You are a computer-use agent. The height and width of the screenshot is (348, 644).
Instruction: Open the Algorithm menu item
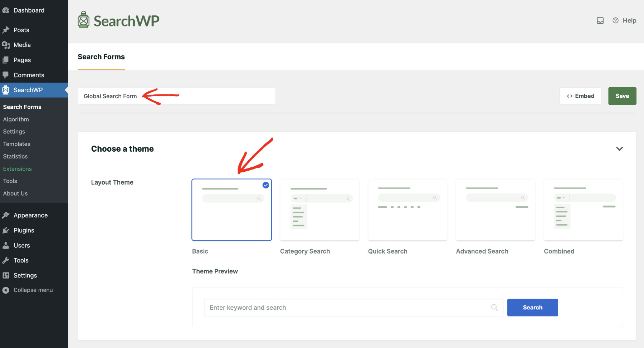click(x=16, y=119)
